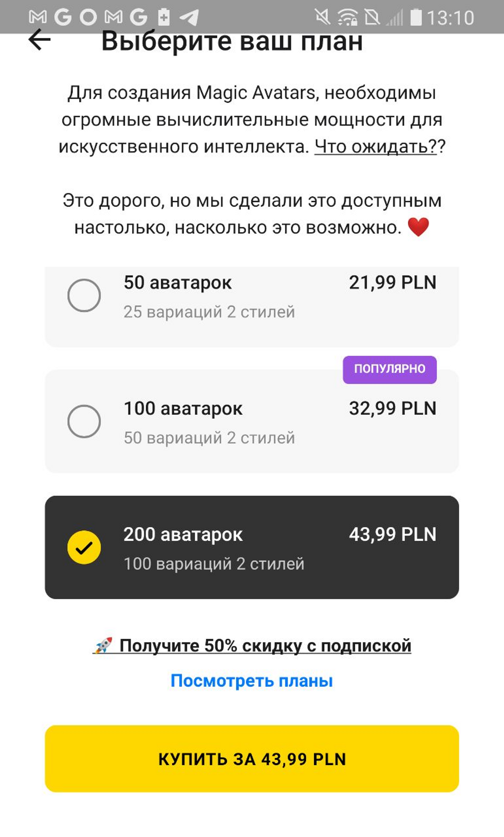Select the 50 аватарок radio button
This screenshot has height=837, width=504.
point(84,296)
